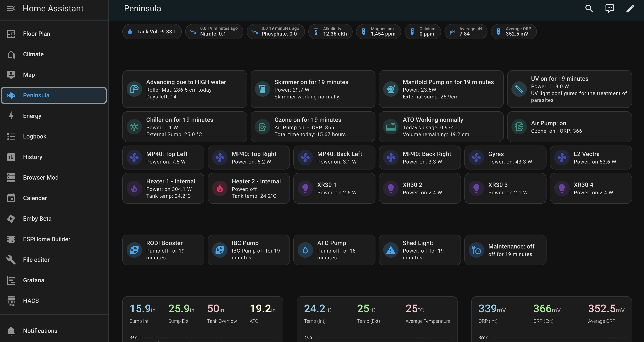Click the Tank Vol badge
Image resolution: width=644 pixels, height=342 pixels.
click(152, 31)
